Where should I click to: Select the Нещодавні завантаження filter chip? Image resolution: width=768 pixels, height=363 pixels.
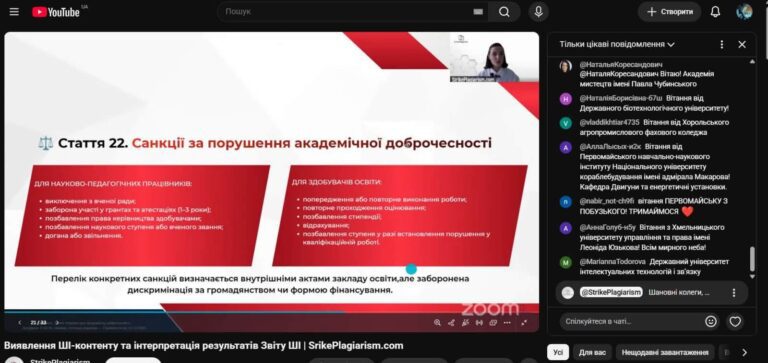[x=664, y=352]
